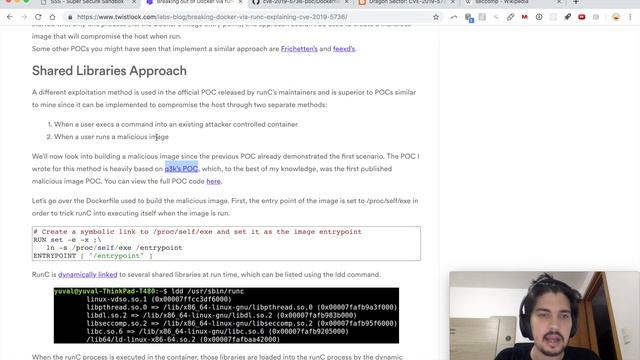Click the paragraph starting 'A different exploitation method'
The width and height of the screenshot is (640, 360).
[224, 98]
